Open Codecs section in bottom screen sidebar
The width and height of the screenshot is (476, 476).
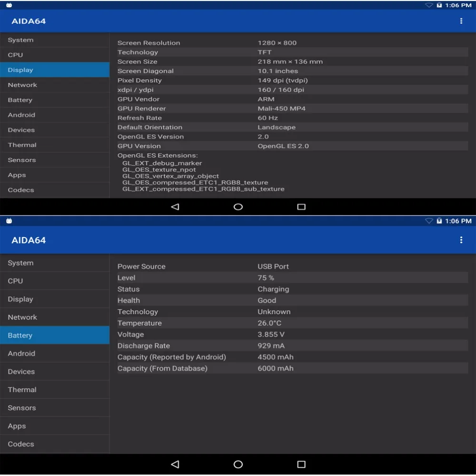click(x=55, y=444)
